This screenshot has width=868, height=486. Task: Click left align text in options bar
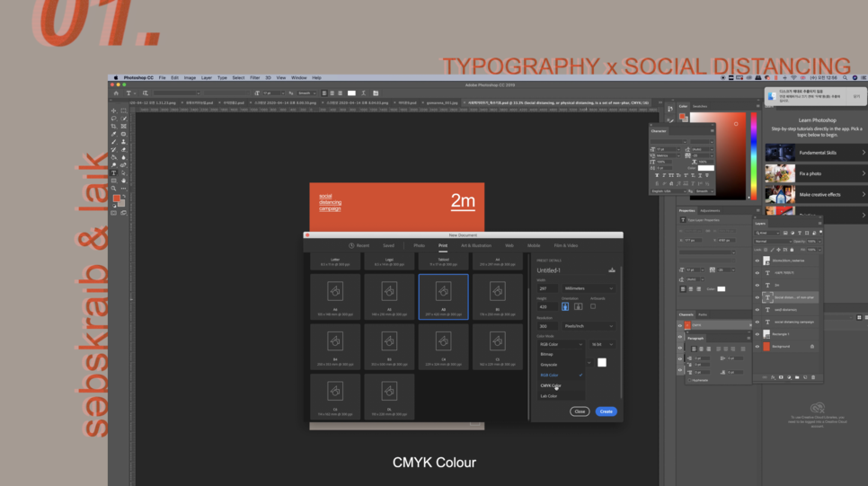(x=324, y=93)
